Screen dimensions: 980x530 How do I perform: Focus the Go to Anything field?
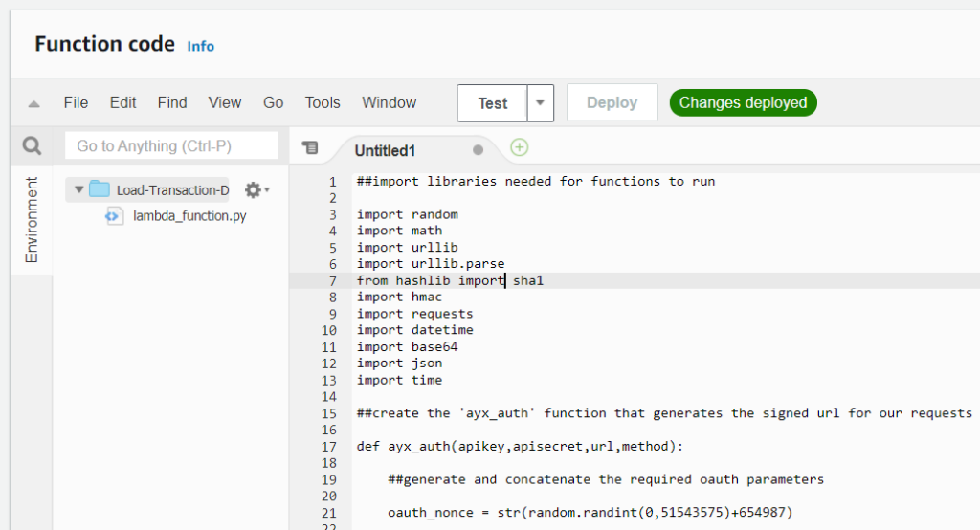[x=171, y=145]
